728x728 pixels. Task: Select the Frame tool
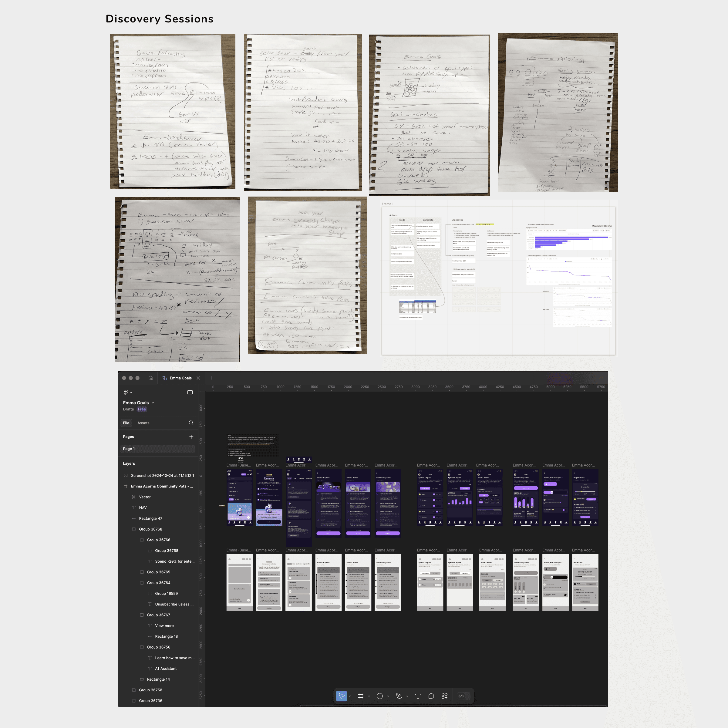point(361,696)
